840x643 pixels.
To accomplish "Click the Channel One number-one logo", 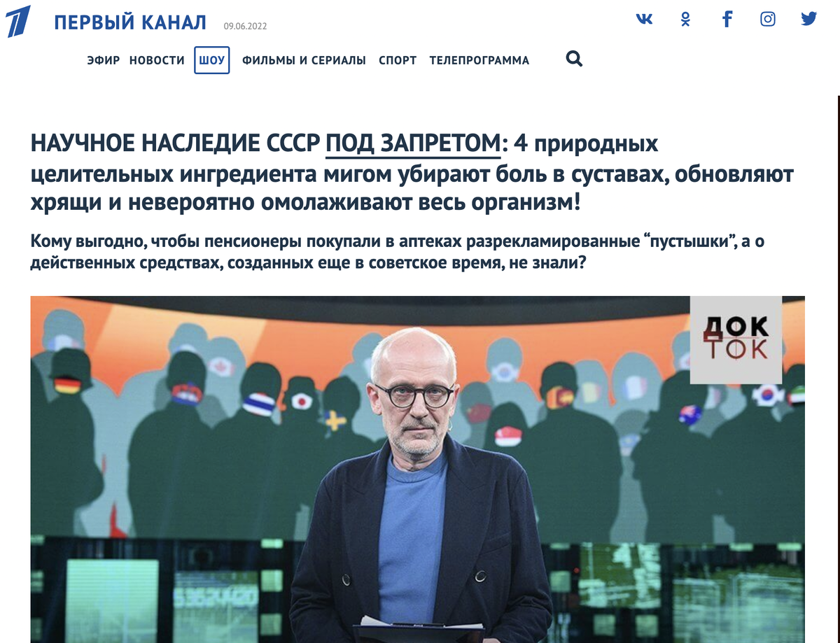I will tap(19, 21).
